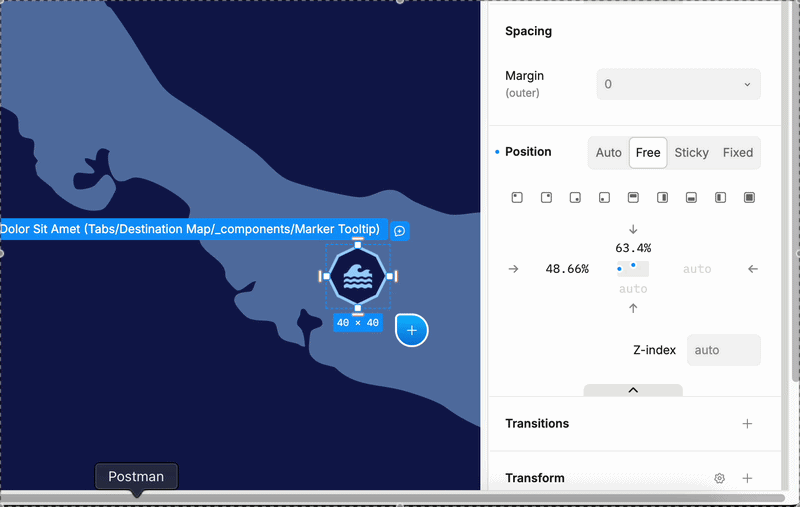Open the Margin outer dropdown
This screenshot has width=800, height=507.
(679, 84)
